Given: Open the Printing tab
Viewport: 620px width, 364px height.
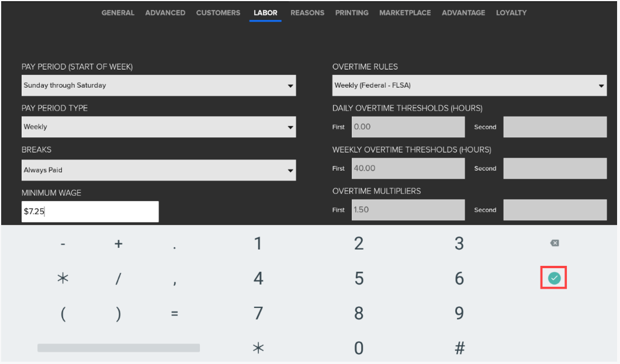Looking at the screenshot, I should 352,13.
